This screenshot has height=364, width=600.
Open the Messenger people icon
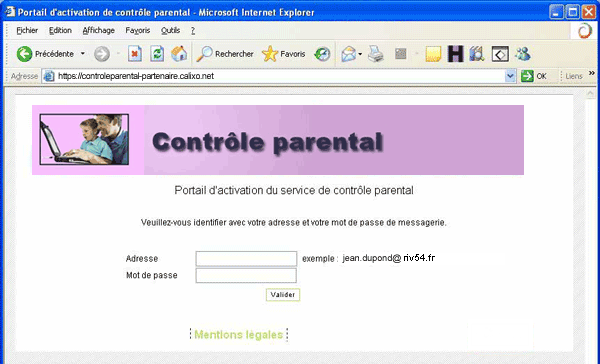point(523,54)
